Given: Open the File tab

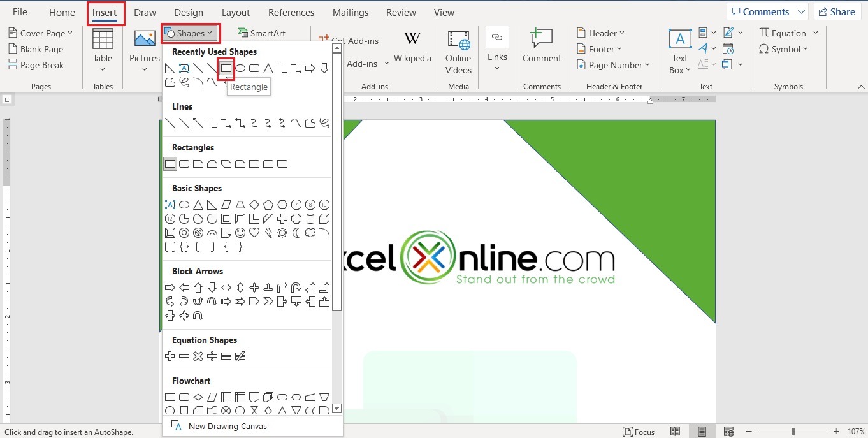Looking at the screenshot, I should [20, 12].
